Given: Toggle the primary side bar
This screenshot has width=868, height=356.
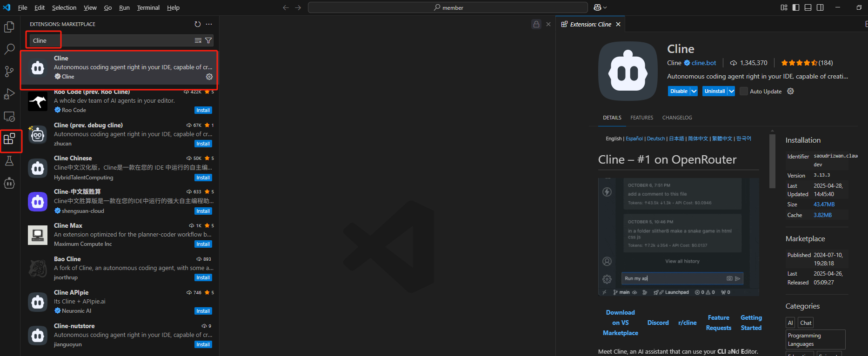Looking at the screenshot, I should click(796, 7).
